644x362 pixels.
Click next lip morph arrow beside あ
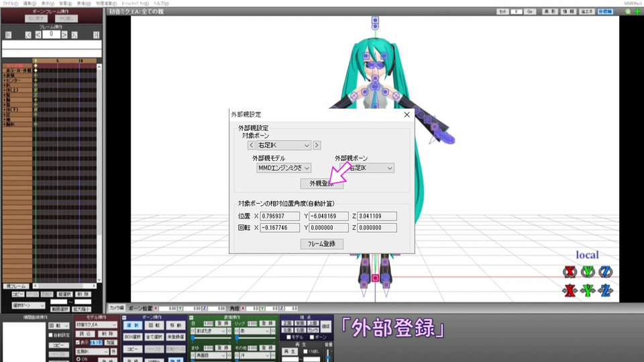(273, 330)
